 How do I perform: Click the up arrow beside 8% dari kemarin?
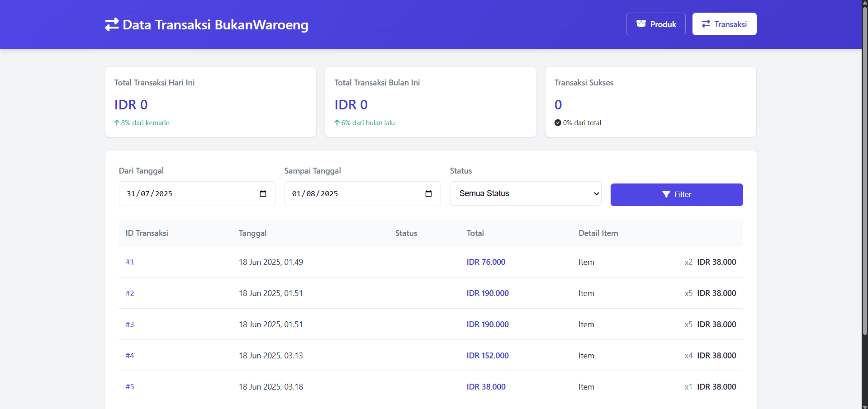117,123
